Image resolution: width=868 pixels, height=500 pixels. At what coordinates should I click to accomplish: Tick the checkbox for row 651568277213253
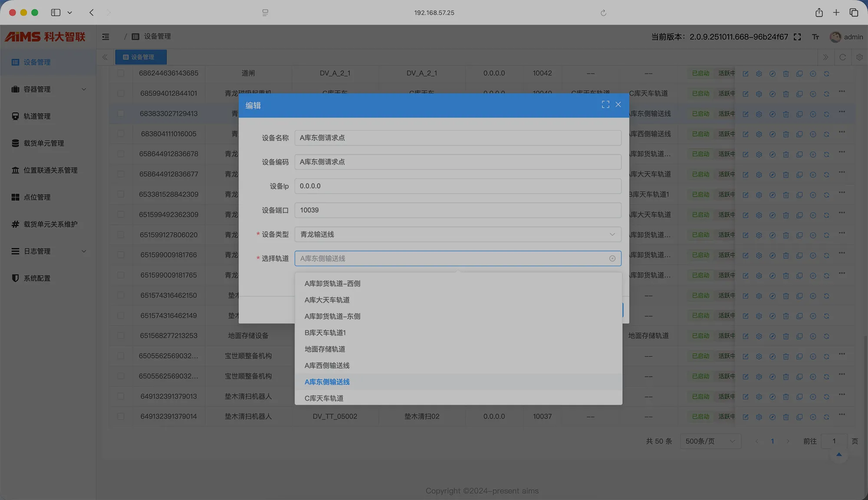121,336
